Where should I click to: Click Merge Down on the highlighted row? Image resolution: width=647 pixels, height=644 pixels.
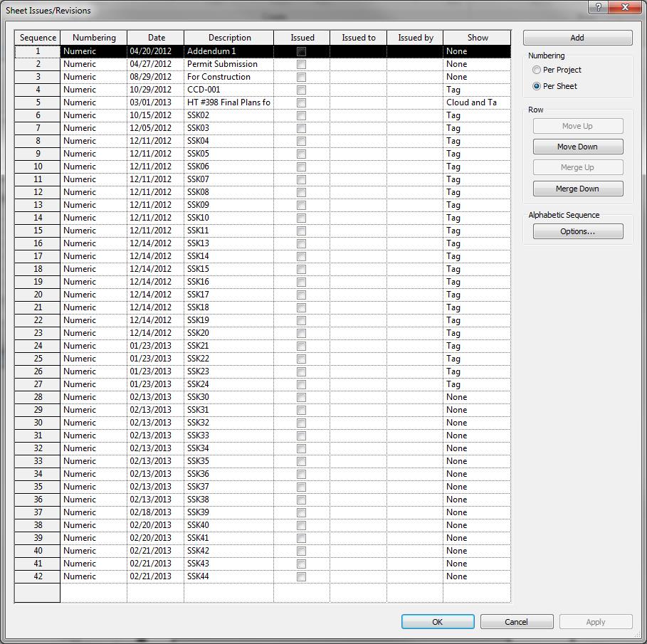[577, 188]
